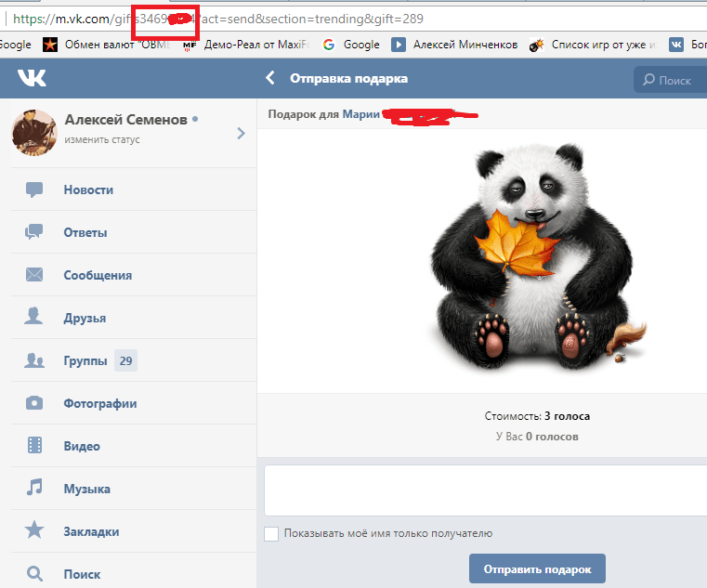Viewport: 707px width, 588px height.
Task: Open Закладки star icon
Action: pyautogui.click(x=34, y=529)
